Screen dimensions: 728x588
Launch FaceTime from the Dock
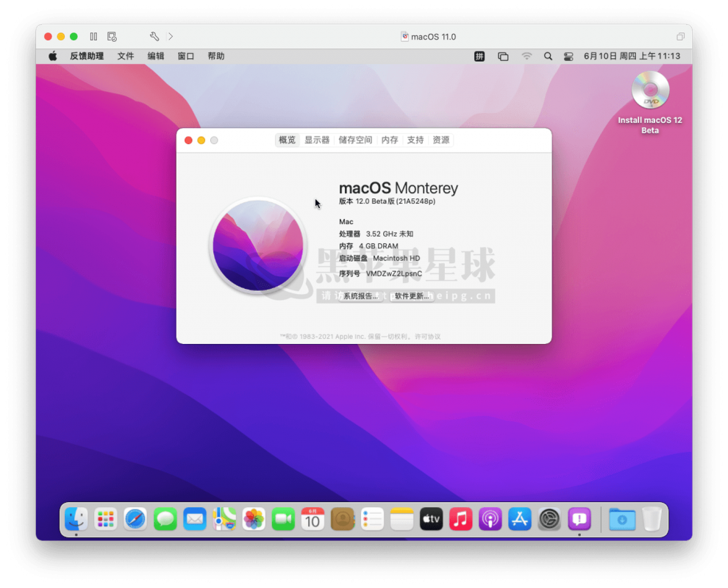click(x=282, y=519)
